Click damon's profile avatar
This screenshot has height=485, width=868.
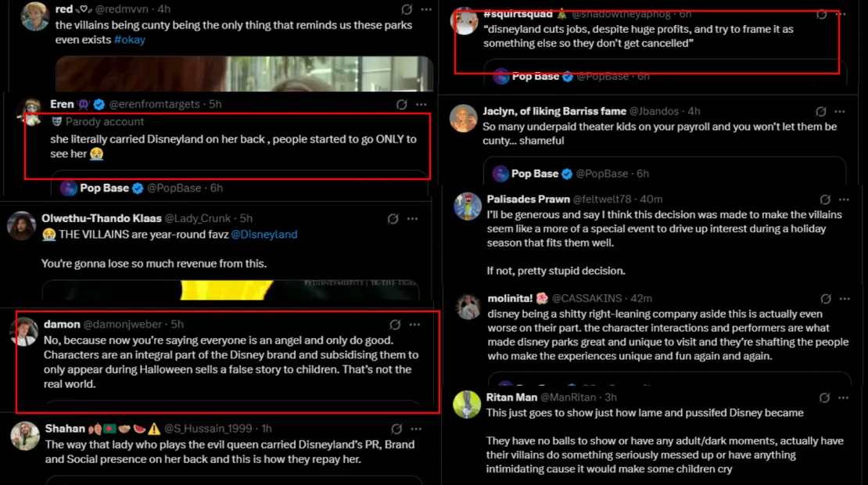23,331
